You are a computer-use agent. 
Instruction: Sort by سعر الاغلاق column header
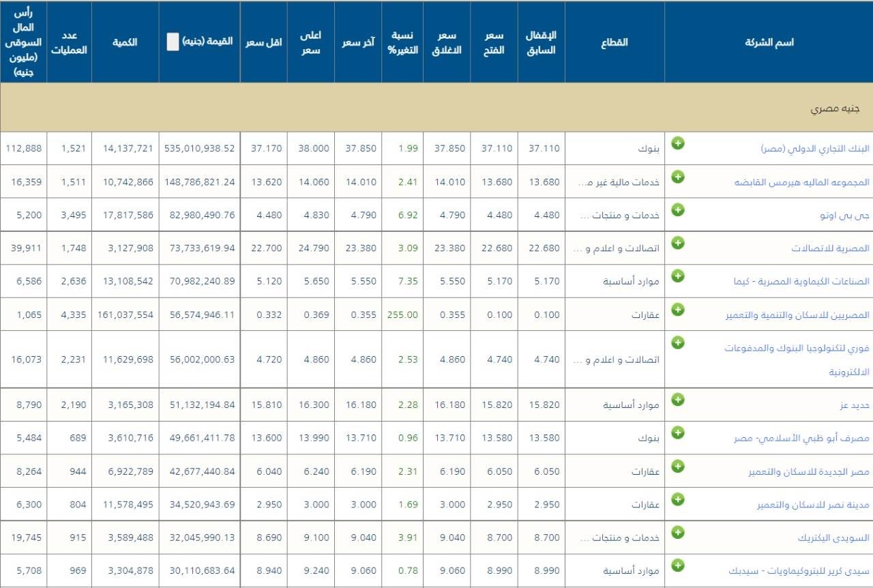tap(447, 42)
